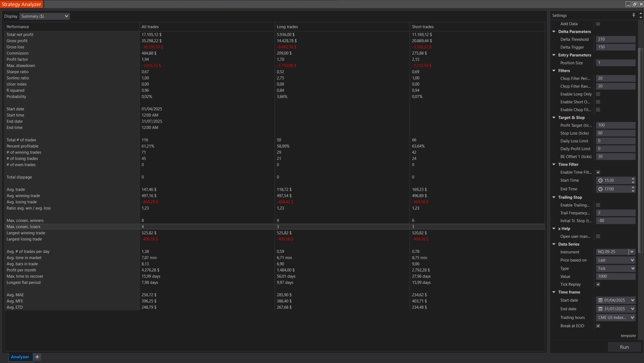
Task: Collapse the Target & Stop section
Action: click(554, 118)
